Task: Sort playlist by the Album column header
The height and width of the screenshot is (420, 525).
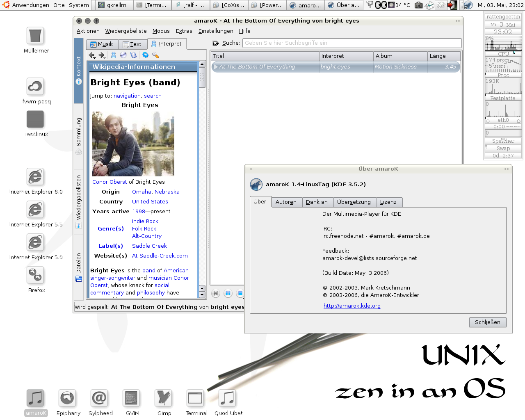Action: pos(400,56)
